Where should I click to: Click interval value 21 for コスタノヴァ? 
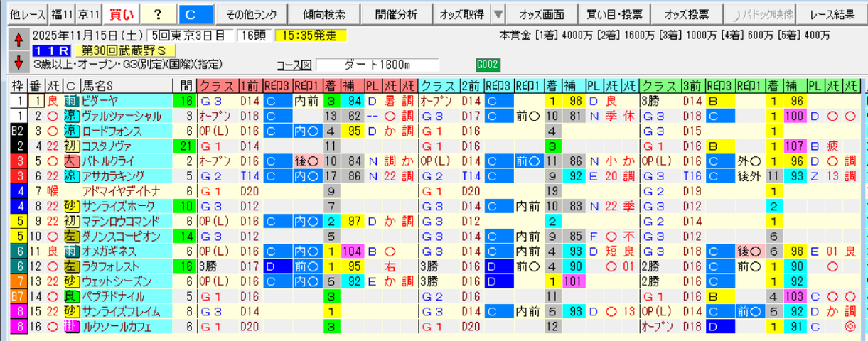pos(186,146)
